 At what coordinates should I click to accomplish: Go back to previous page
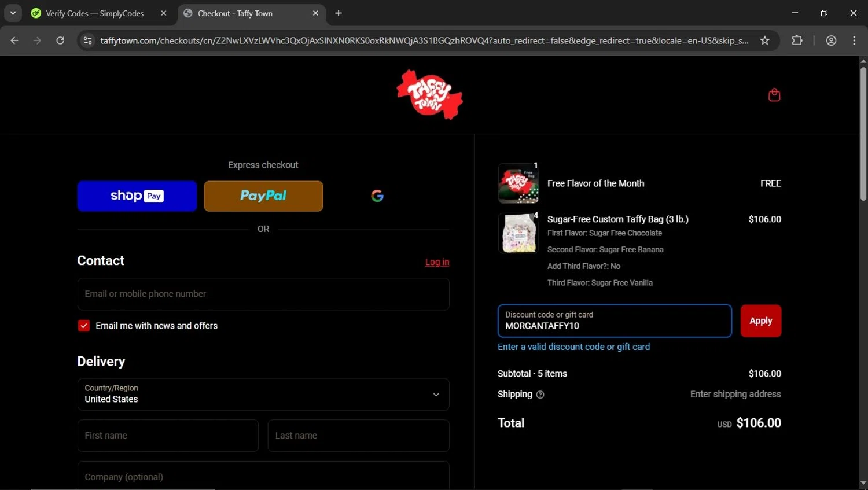[14, 40]
